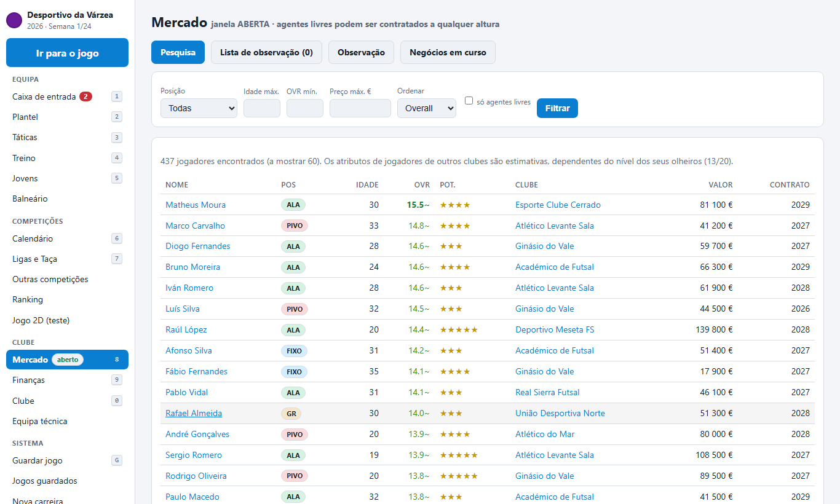
Task: Open Ligas e Taça in the sidebar
Action: [x=67, y=259]
